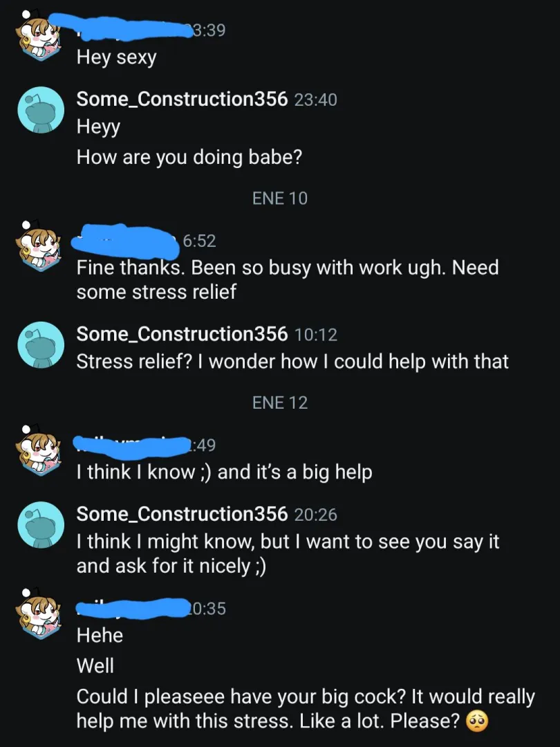Tap the 'Fine thanks. Been so busy' message
The width and height of the screenshot is (560, 747).
click(x=288, y=279)
